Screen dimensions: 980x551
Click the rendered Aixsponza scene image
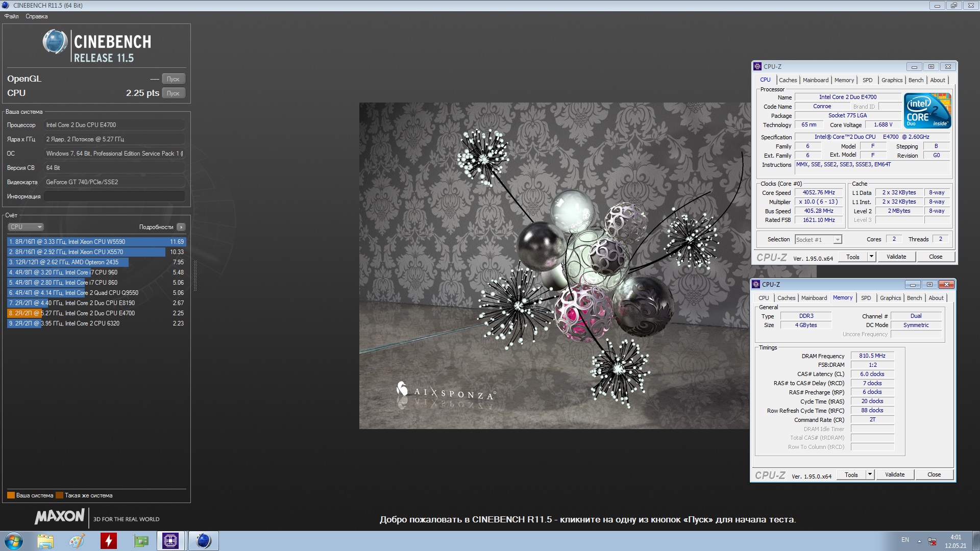(x=554, y=266)
